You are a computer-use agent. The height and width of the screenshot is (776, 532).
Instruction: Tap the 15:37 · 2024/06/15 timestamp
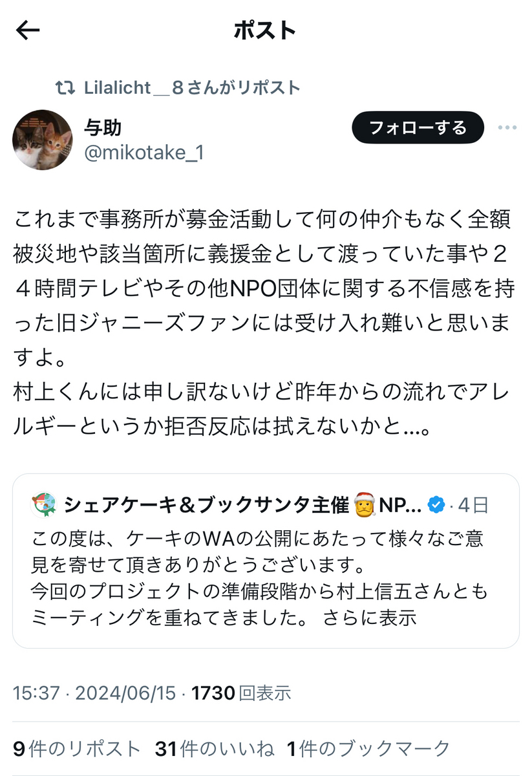(94, 693)
